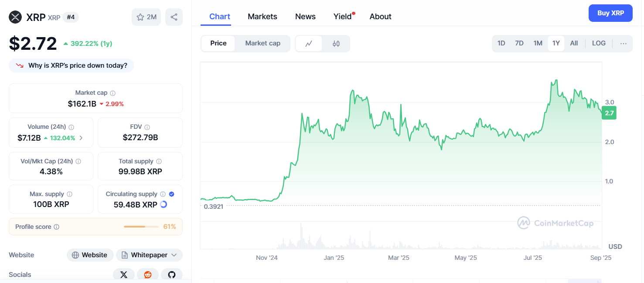Image resolution: width=644 pixels, height=283 pixels.
Task: Switch to line chart view icon
Action: [x=309, y=44]
